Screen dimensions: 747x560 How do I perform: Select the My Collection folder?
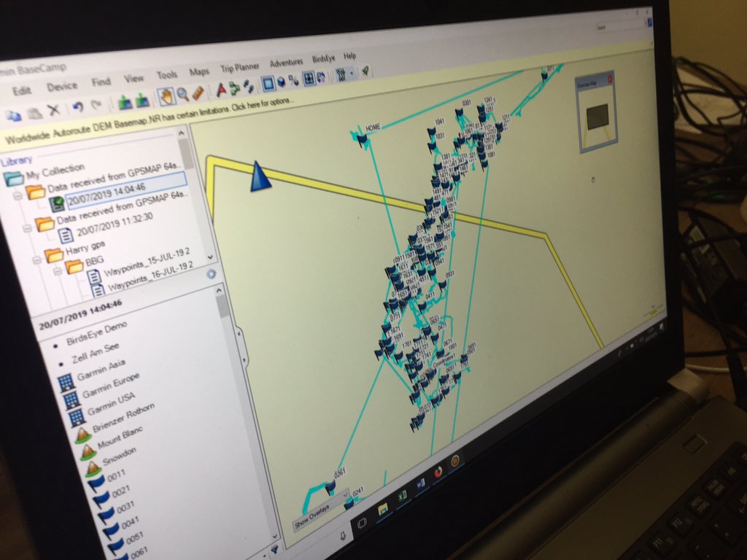[x=55, y=171]
